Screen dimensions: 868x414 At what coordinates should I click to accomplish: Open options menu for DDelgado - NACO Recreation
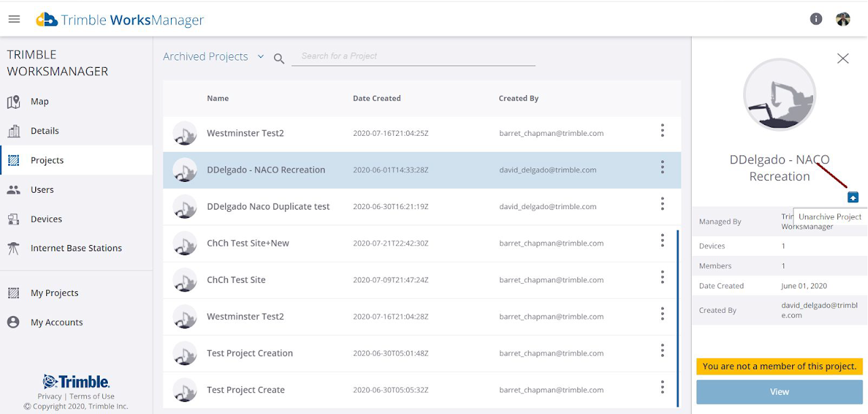coord(663,167)
